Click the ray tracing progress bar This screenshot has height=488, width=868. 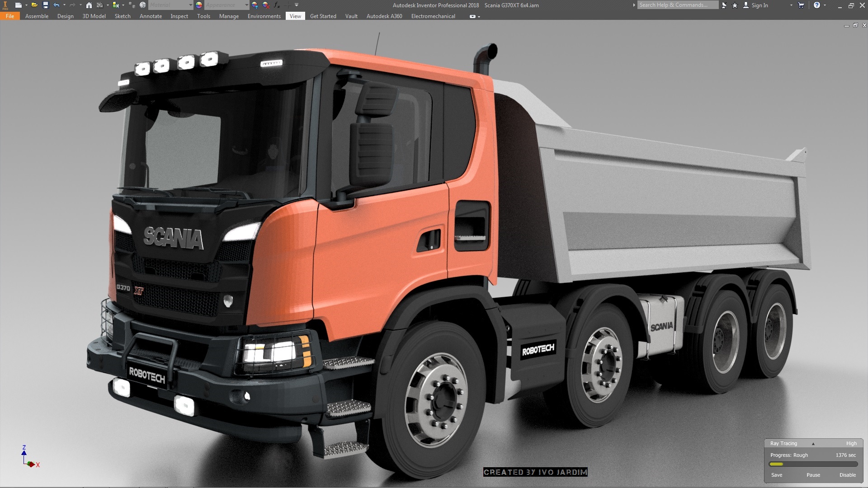813,464
